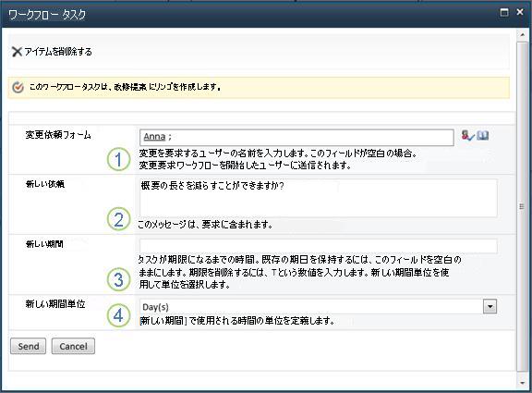Click アイテムを削除する link
532x393 pixels.
pyautogui.click(x=58, y=52)
